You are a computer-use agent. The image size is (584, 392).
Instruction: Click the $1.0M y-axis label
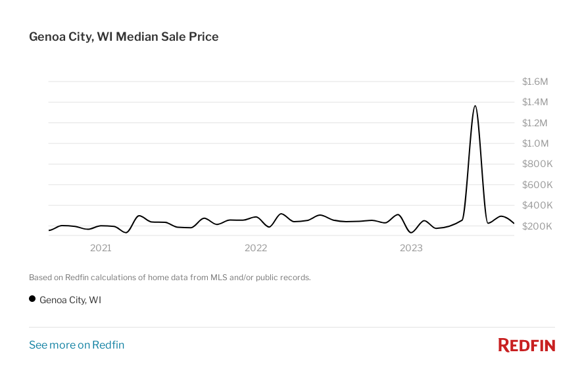[535, 143]
